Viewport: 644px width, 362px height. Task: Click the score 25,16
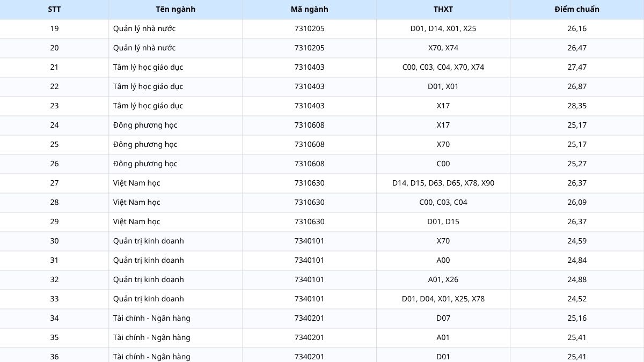pos(577,318)
